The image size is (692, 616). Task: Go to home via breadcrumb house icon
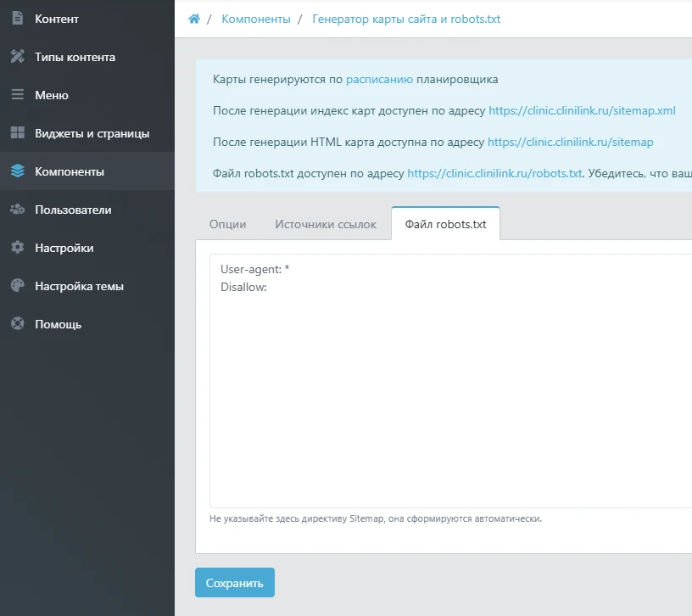click(x=194, y=19)
